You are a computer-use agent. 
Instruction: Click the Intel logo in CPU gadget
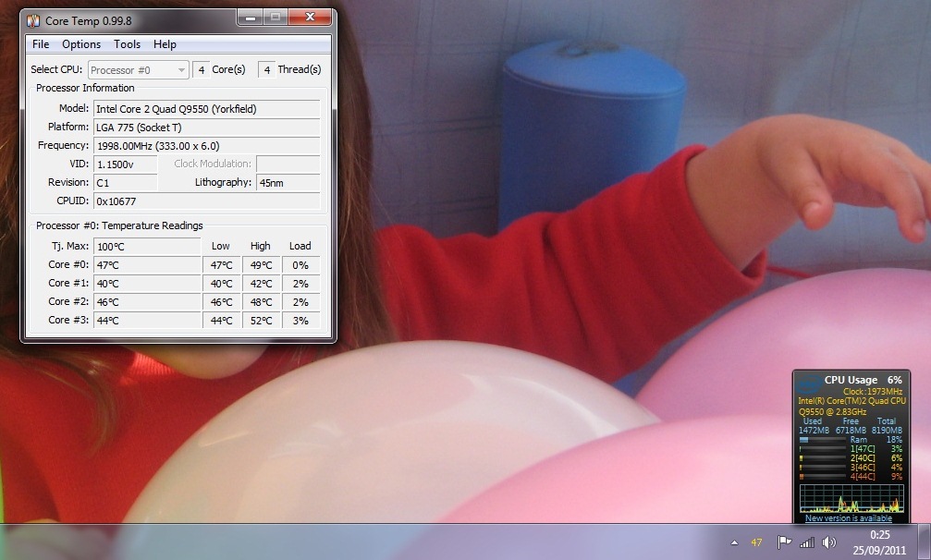(x=808, y=382)
